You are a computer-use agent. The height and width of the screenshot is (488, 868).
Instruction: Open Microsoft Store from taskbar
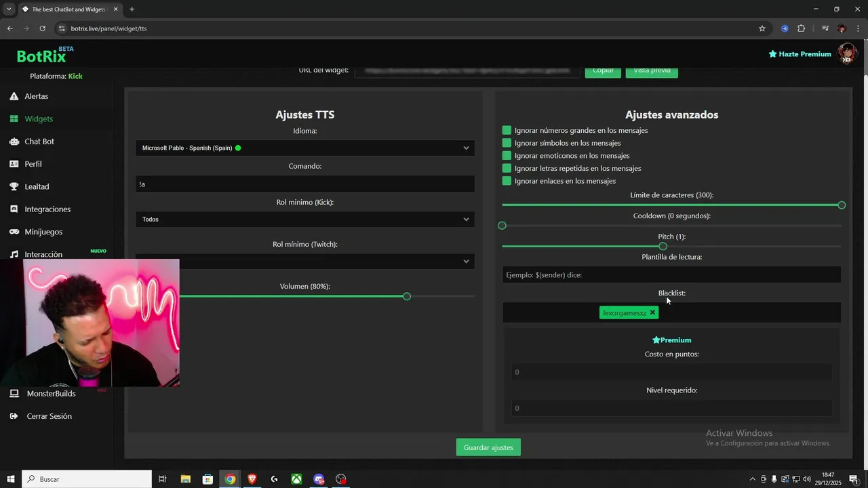click(208, 479)
